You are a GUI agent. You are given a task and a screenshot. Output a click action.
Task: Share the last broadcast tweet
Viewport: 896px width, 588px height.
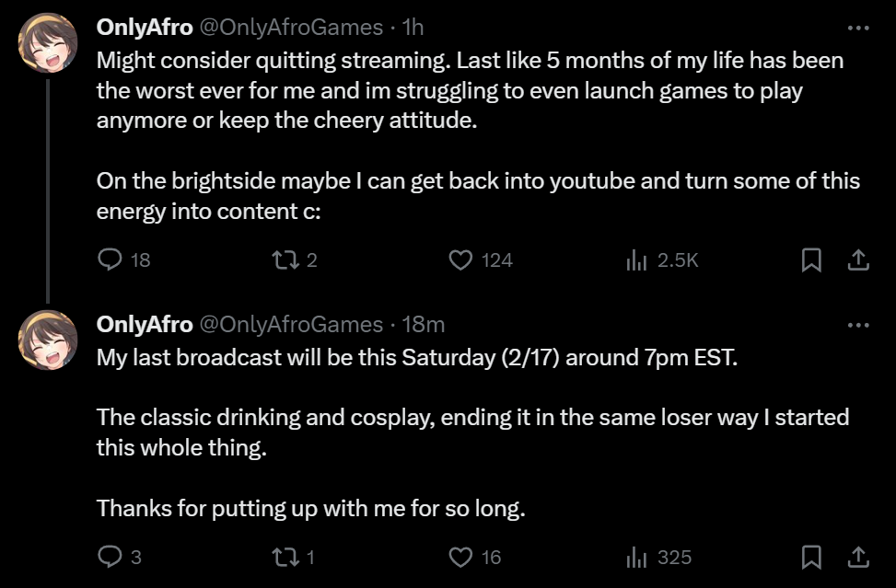(858, 557)
